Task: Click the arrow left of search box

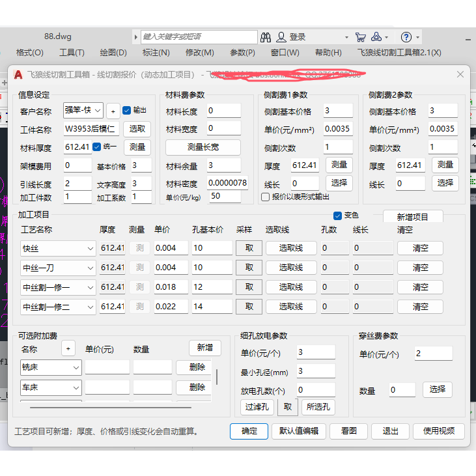Action: pyautogui.click(x=135, y=37)
